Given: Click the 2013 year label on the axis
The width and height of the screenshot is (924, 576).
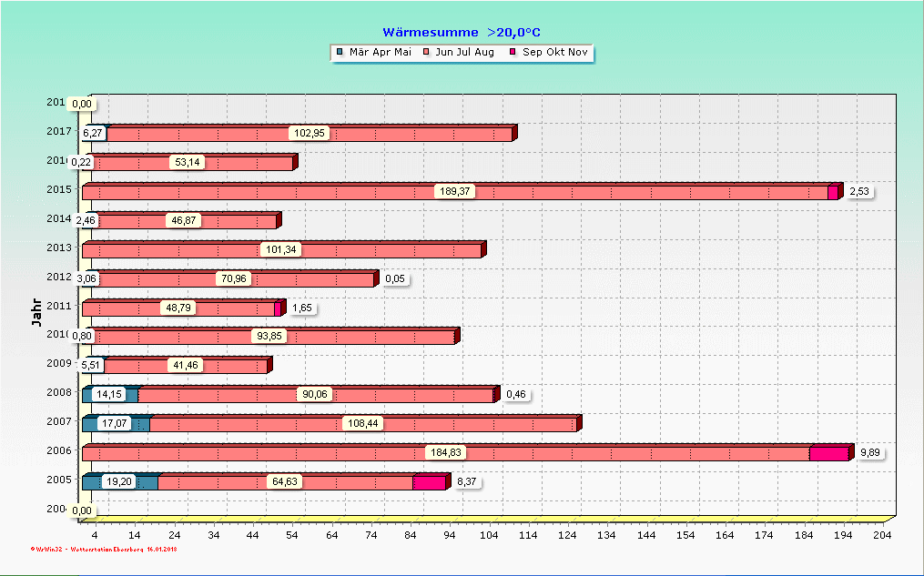Looking at the screenshot, I should pyautogui.click(x=58, y=248).
